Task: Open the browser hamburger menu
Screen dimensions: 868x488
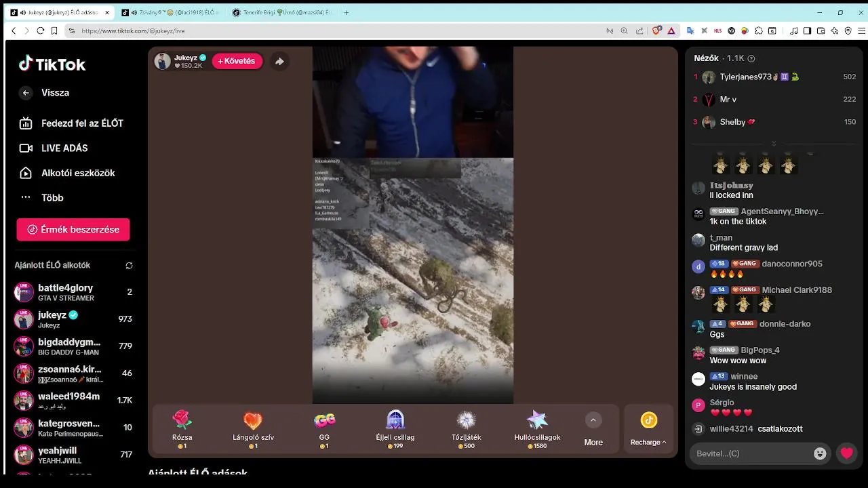Action: coord(862,30)
